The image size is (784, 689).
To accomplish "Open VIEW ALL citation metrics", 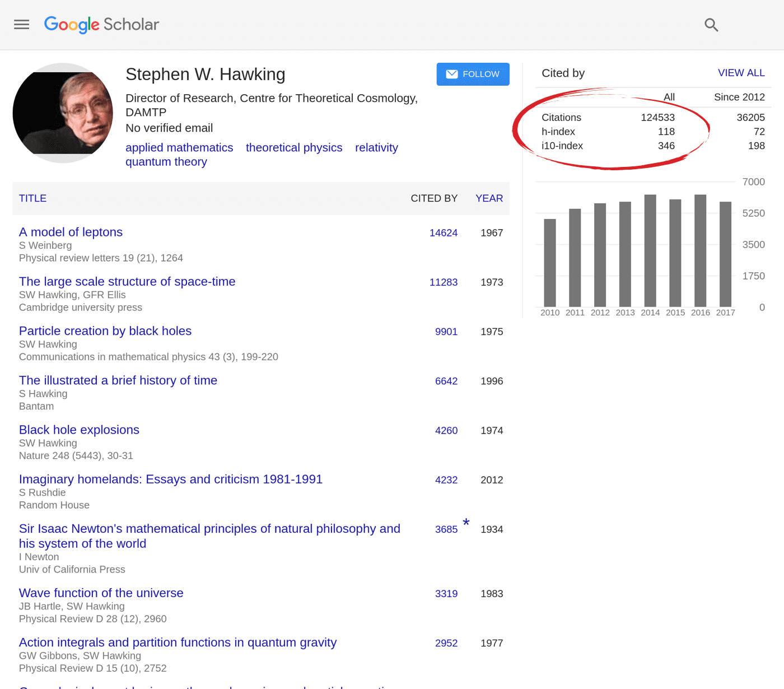I will [741, 73].
